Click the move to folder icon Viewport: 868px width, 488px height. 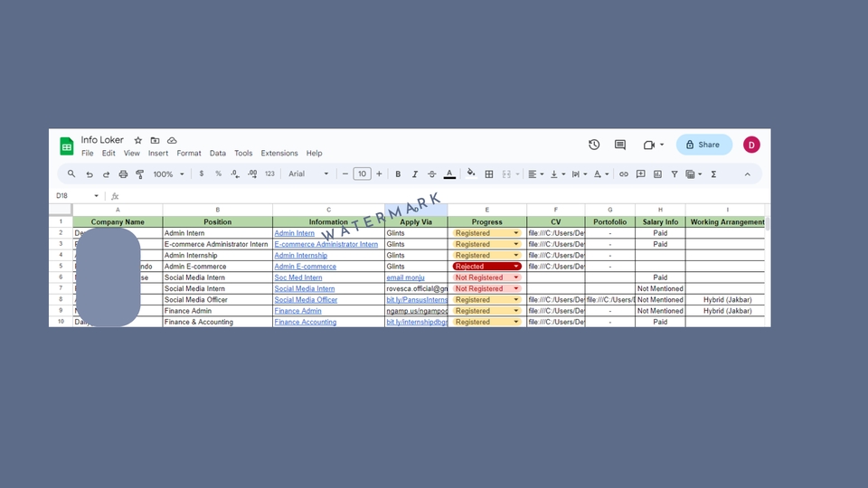point(155,141)
